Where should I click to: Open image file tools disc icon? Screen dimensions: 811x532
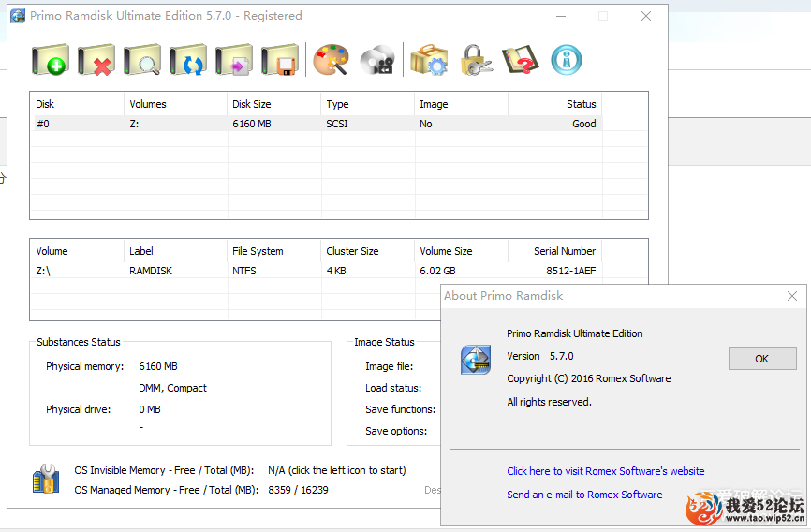[x=377, y=60]
